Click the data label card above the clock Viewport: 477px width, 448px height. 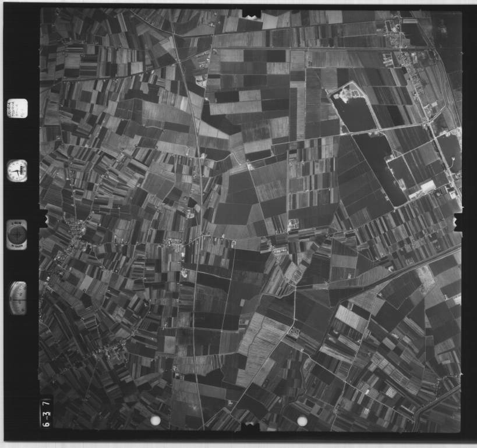point(17,108)
